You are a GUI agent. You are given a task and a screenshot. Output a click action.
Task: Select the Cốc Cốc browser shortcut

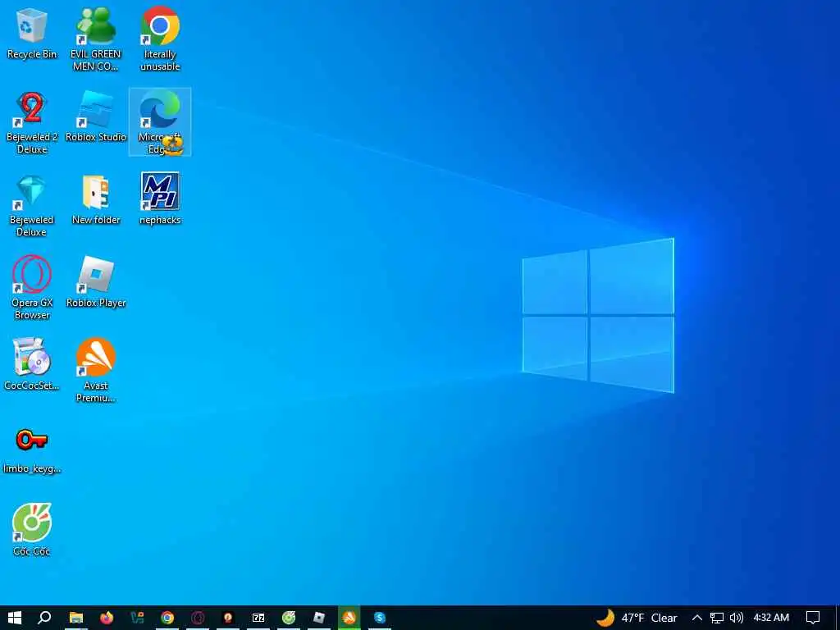coord(32,531)
